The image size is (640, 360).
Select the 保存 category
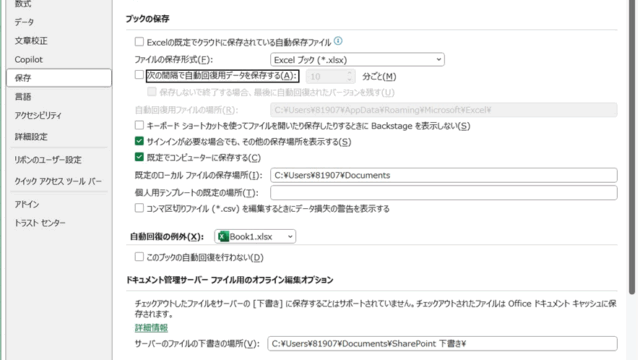tap(59, 78)
